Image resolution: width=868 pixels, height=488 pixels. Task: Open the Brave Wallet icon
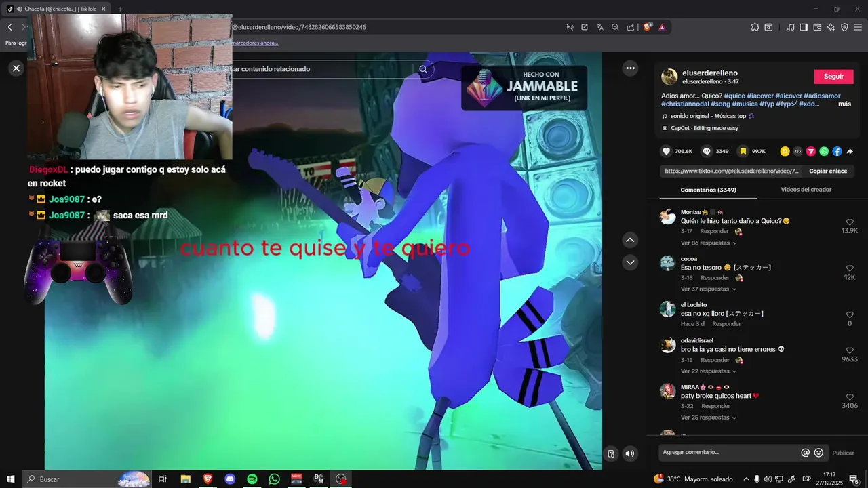[817, 27]
